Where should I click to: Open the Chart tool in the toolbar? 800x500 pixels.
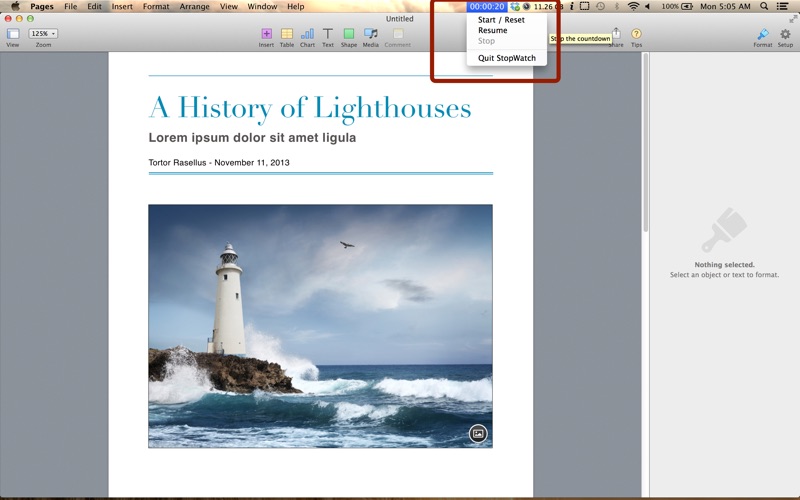(307, 34)
